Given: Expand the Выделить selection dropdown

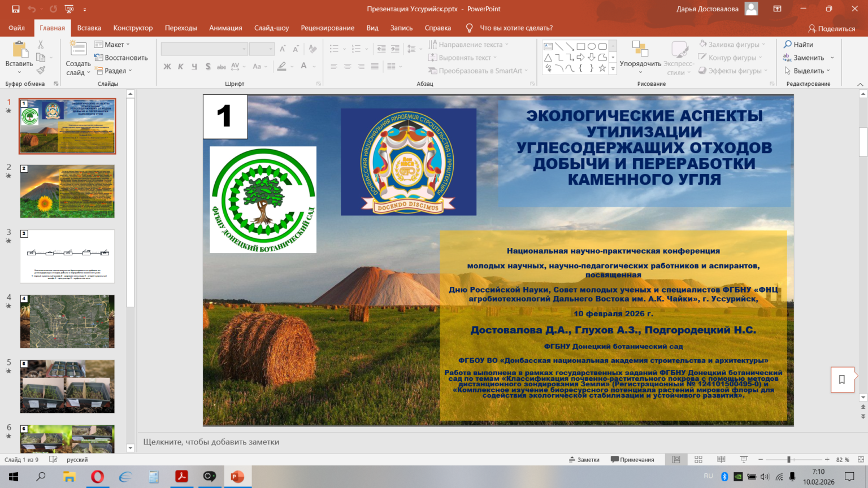Looking at the screenshot, I should [x=808, y=71].
